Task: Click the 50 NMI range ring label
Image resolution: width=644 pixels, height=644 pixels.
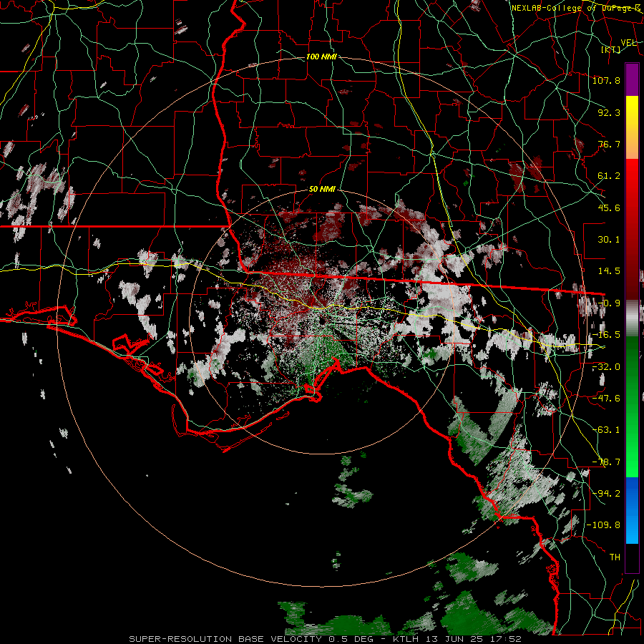Action: coord(321,189)
